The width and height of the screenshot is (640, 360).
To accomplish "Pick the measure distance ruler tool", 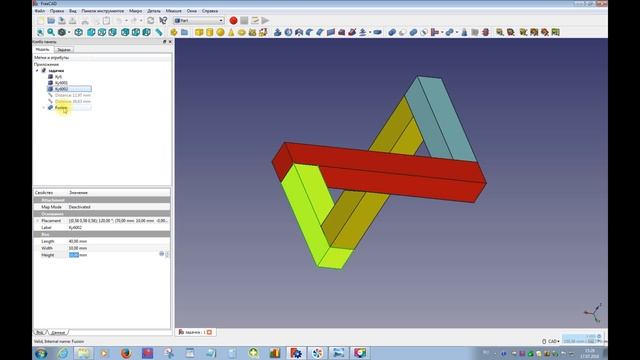I will 159,32.
